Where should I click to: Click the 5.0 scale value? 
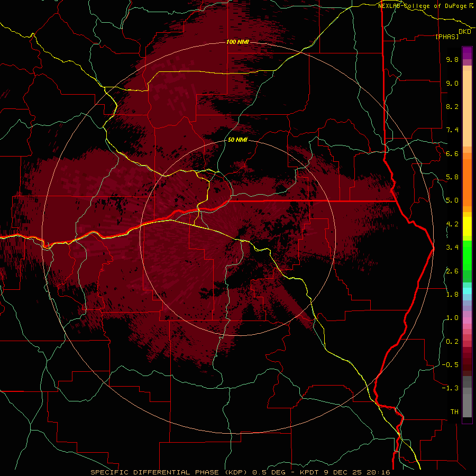click(452, 200)
